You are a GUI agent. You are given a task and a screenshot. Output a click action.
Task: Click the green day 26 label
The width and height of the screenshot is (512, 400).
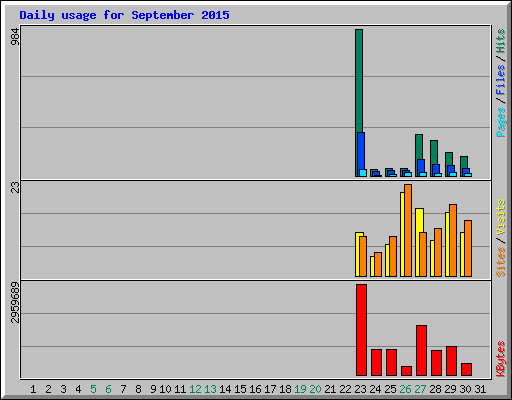[x=405, y=389]
